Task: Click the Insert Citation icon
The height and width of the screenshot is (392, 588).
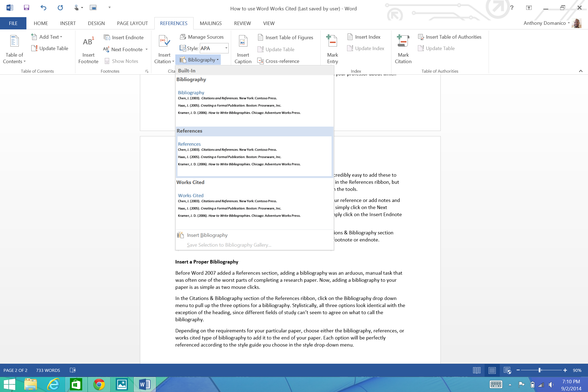Action: click(164, 41)
